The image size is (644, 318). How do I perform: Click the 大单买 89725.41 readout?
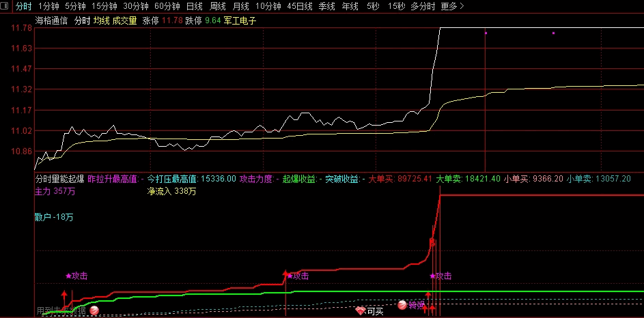pyautogui.click(x=400, y=179)
